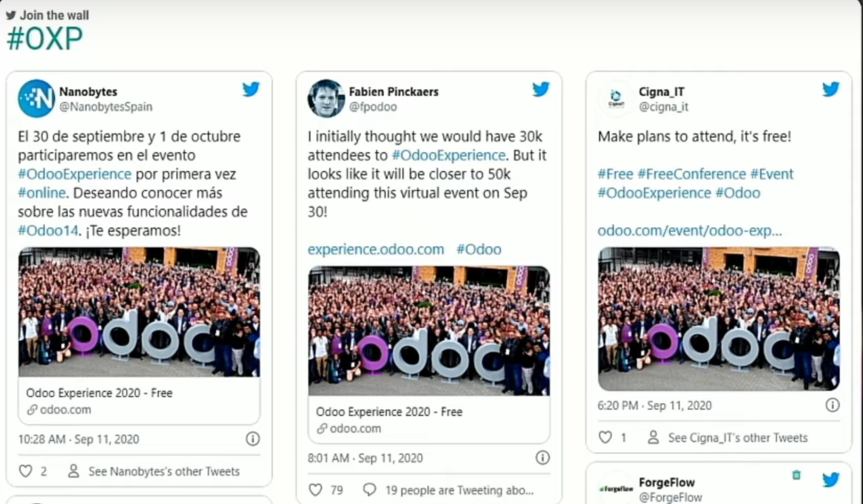
Task: Click the Twitter bird icon on Nanobytes tweet
Action: point(251,89)
